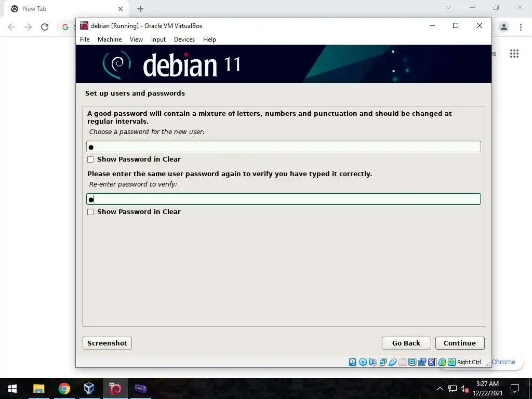Open File Explorer from the taskbar

[x=38, y=389]
